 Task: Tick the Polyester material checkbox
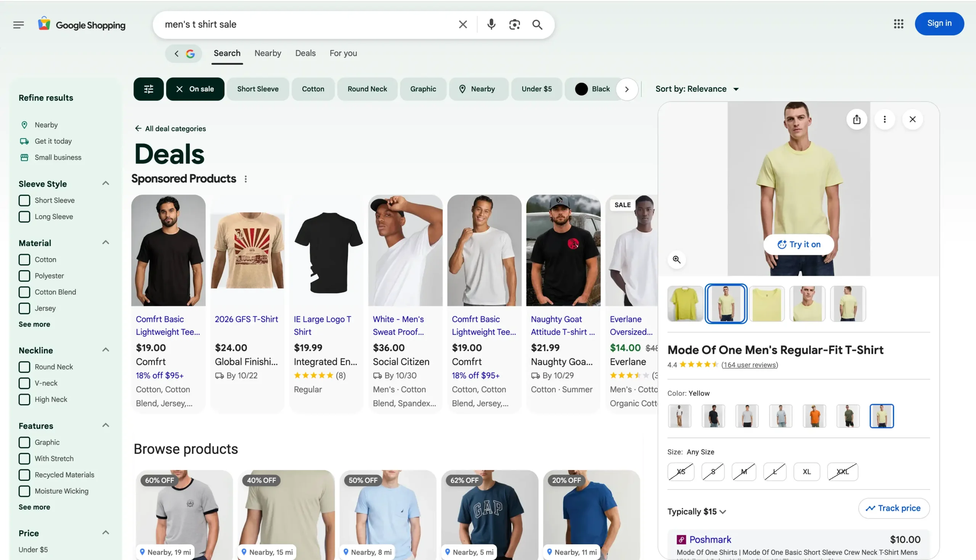tap(24, 275)
